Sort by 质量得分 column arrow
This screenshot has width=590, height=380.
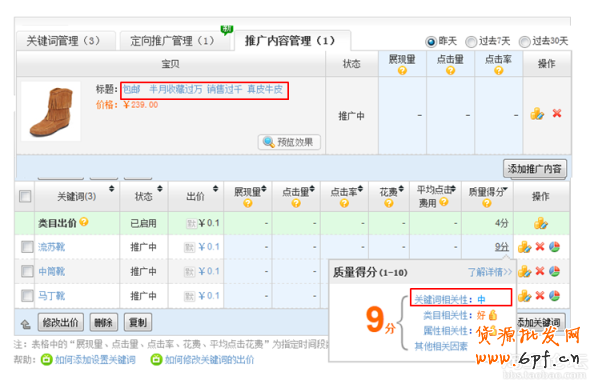[x=505, y=189]
